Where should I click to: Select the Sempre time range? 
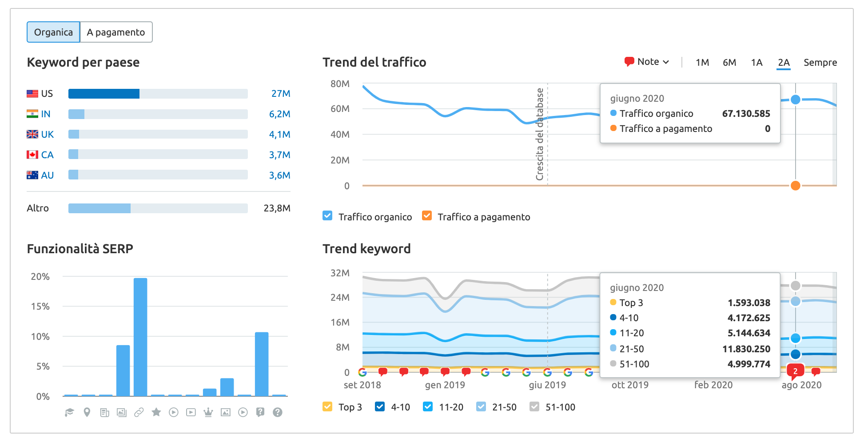click(820, 63)
